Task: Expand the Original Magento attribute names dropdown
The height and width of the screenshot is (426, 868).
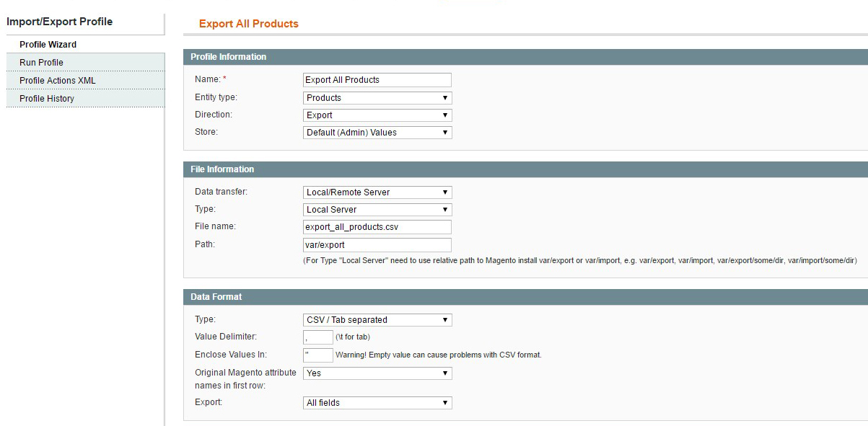Action: click(x=377, y=373)
